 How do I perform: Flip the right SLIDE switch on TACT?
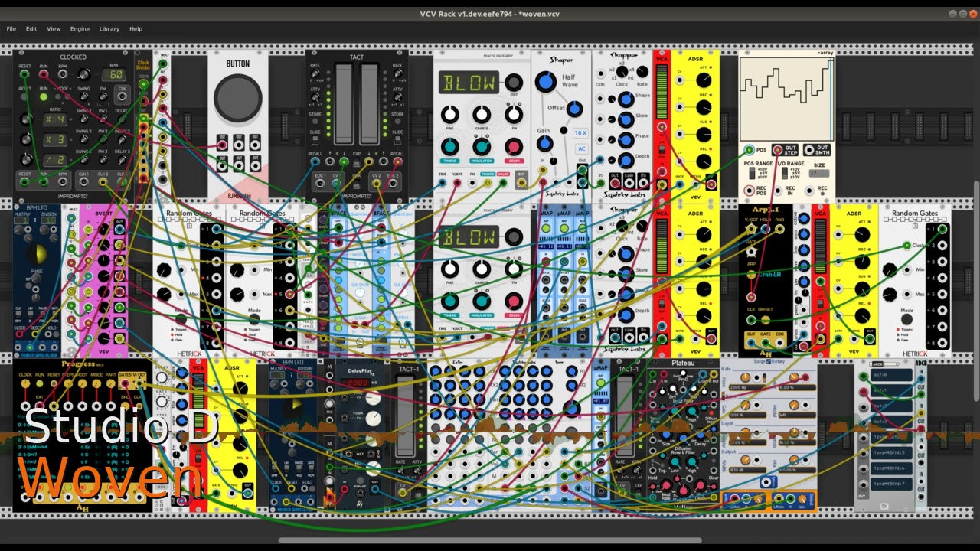click(397, 140)
